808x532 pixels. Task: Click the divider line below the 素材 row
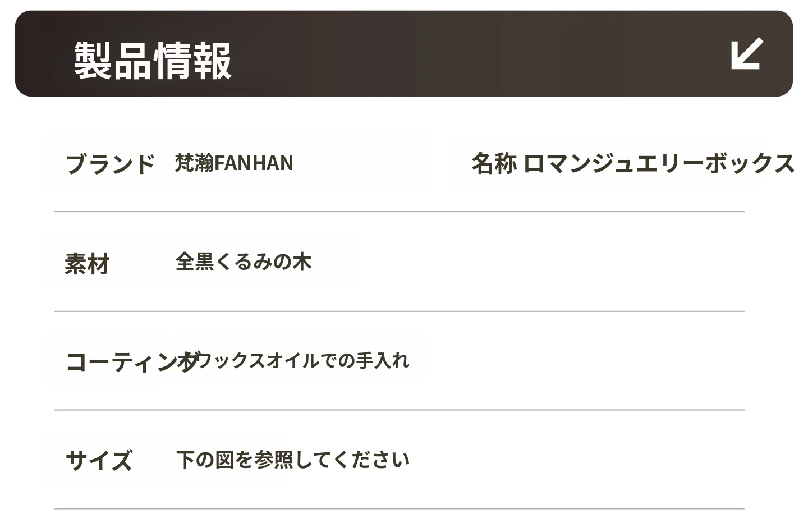coord(399,311)
